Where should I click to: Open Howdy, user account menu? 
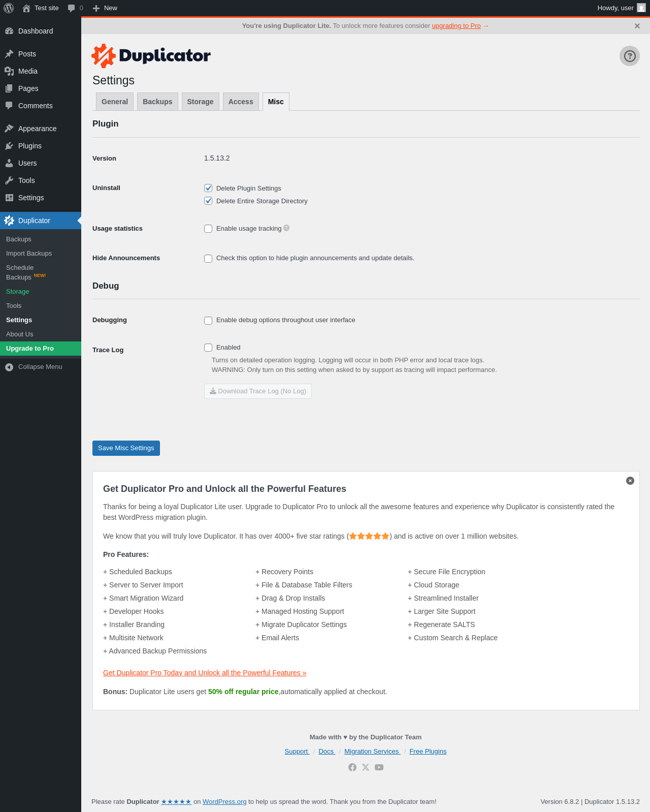622,8
